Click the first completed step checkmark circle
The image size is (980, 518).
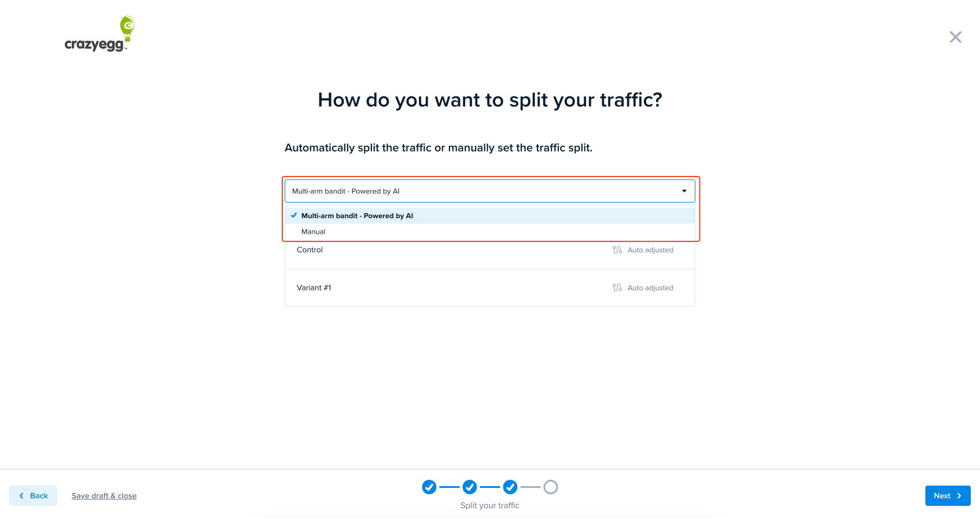[429, 487]
